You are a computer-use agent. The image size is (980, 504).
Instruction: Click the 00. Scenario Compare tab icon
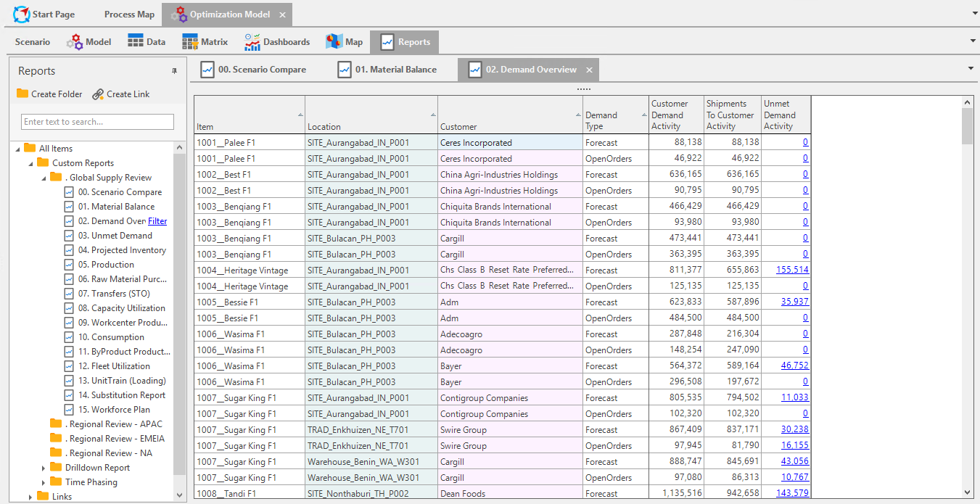click(207, 70)
